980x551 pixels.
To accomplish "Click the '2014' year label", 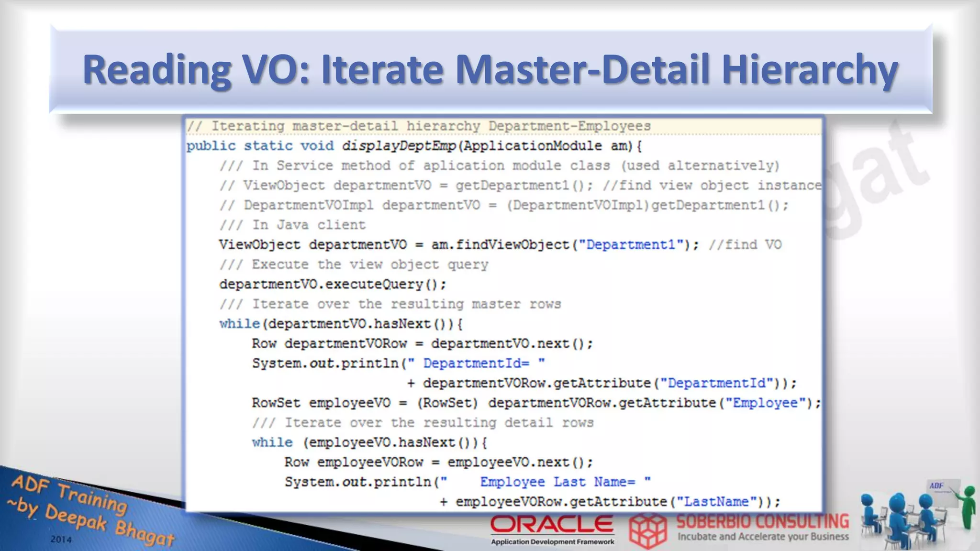I will click(x=61, y=540).
